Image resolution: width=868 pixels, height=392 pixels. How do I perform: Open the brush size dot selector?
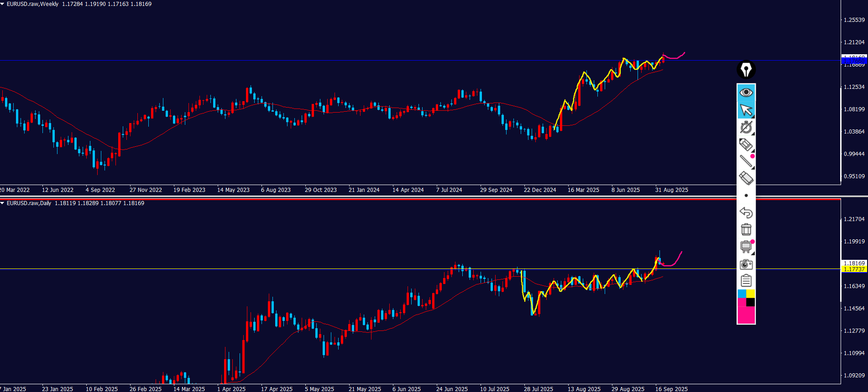pos(746,196)
